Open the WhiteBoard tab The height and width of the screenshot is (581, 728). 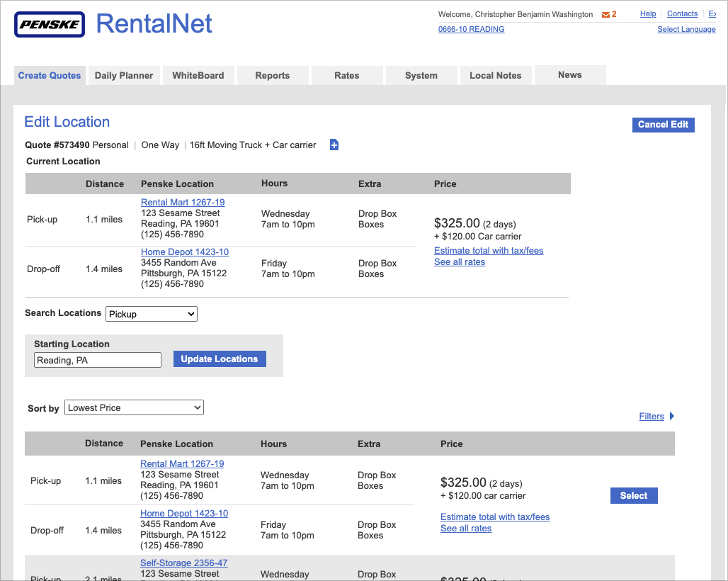point(198,76)
